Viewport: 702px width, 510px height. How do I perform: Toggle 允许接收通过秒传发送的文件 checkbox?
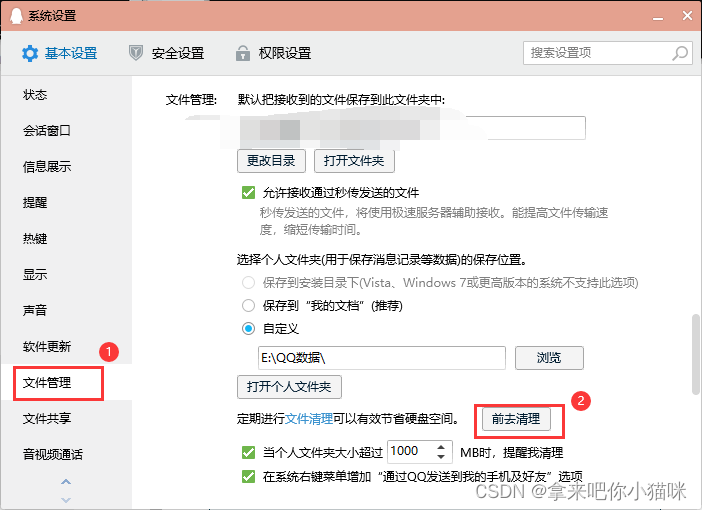coord(248,193)
